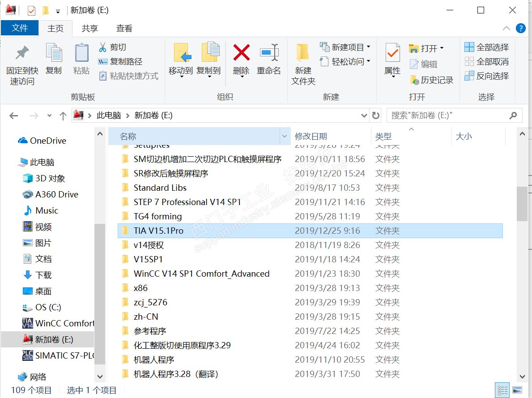Sort by Size (大小) column header

tap(478, 136)
